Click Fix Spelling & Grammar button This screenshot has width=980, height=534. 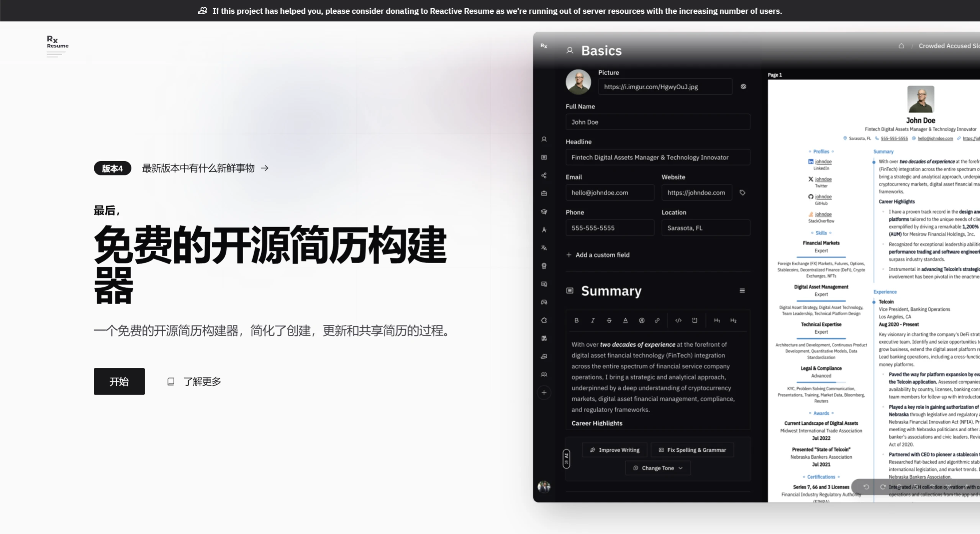[692, 450]
